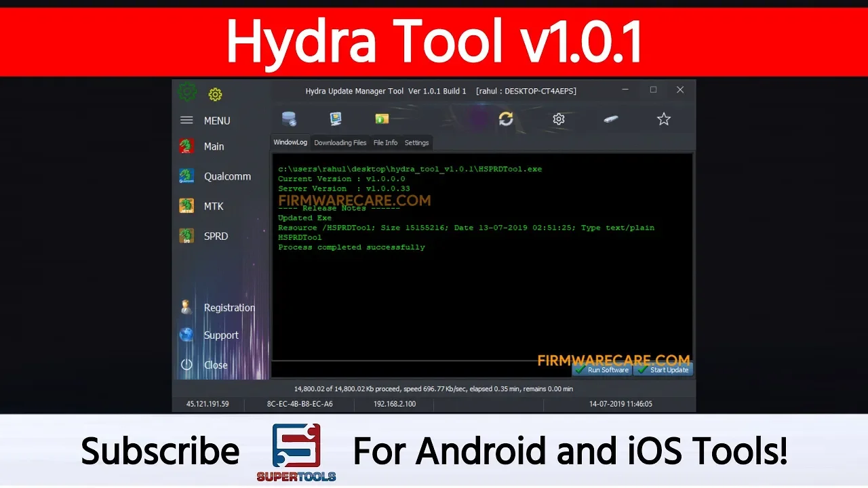Close the Hydra Update Manager window
Image resolution: width=868 pixels, height=488 pixels.
(x=680, y=89)
